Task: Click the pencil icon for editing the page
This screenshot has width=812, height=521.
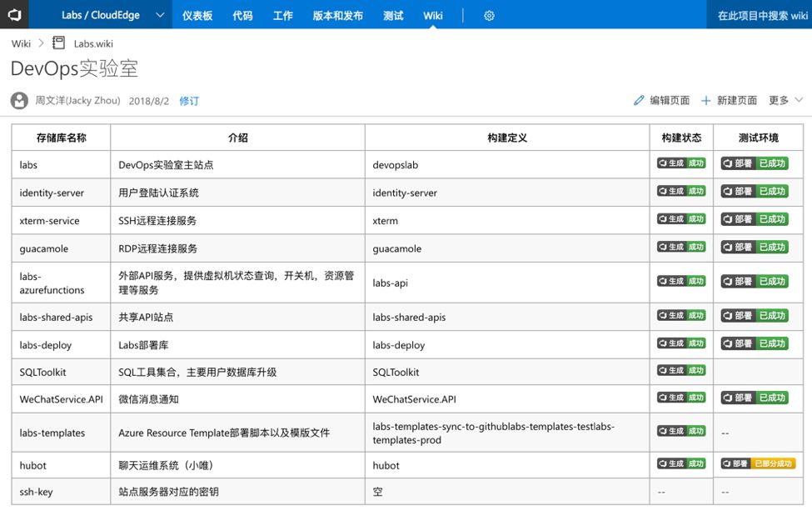Action: tap(639, 100)
